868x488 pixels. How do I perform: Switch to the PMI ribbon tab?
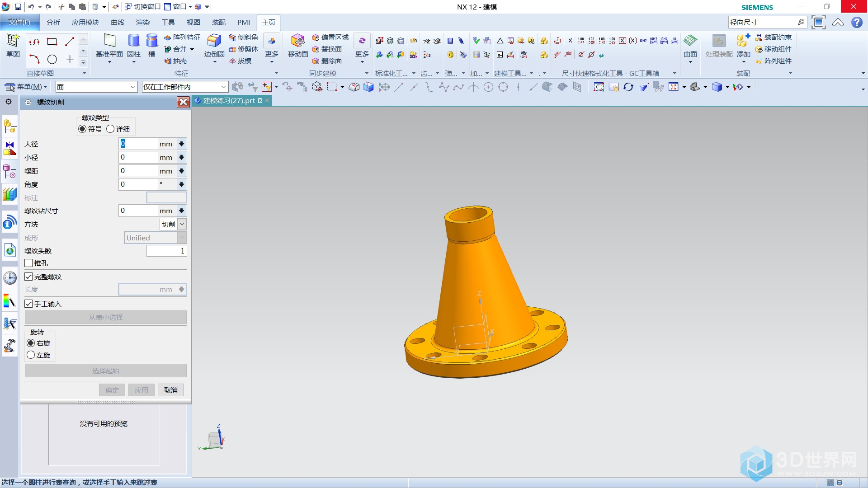tap(244, 22)
